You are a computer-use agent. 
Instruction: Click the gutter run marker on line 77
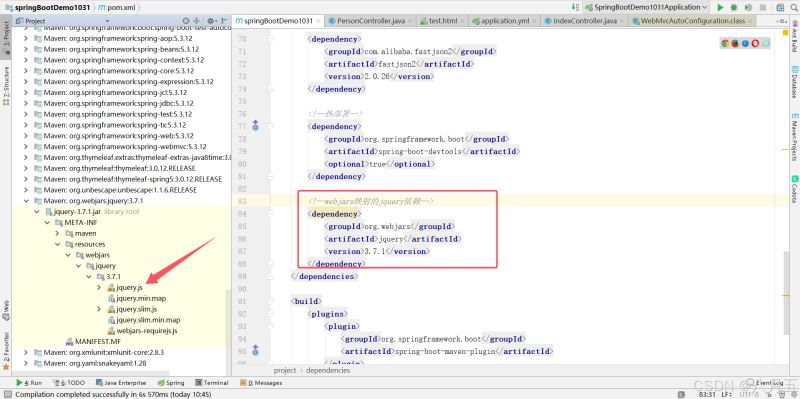(255, 126)
